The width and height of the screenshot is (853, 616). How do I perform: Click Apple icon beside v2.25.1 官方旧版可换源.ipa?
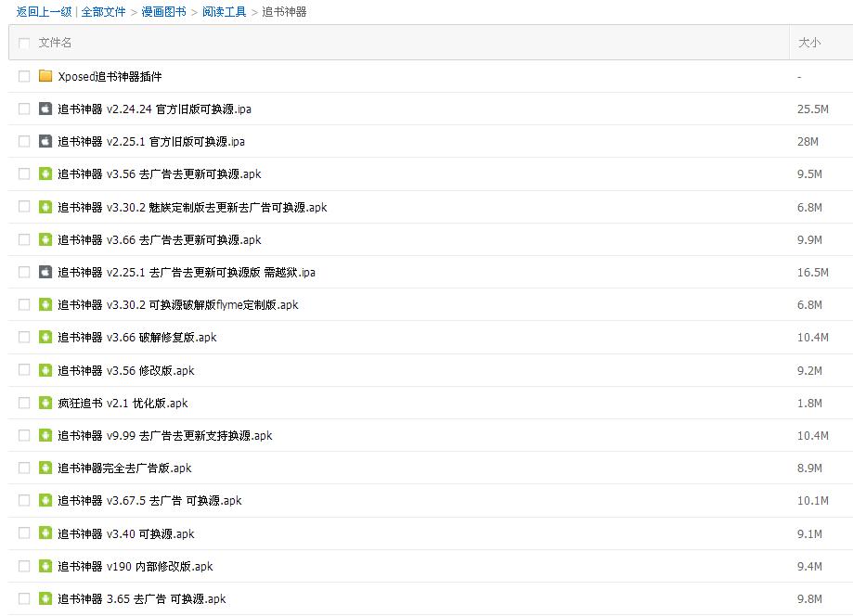pos(45,141)
